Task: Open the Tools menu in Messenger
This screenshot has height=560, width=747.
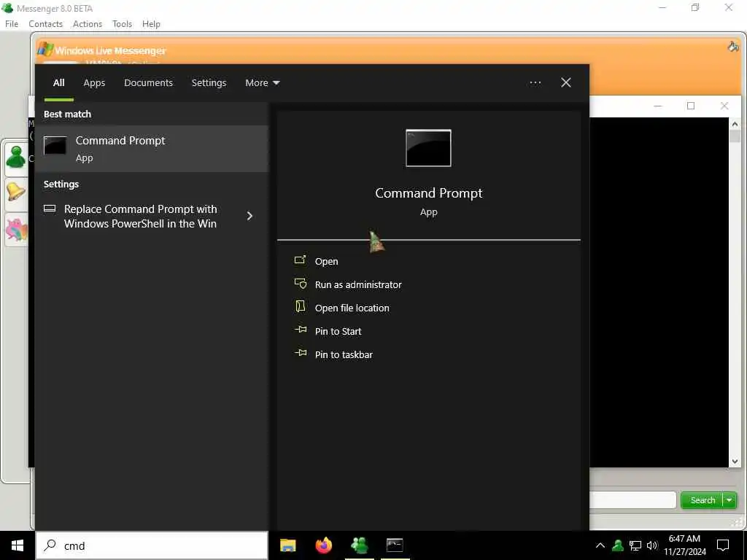Action: point(122,24)
